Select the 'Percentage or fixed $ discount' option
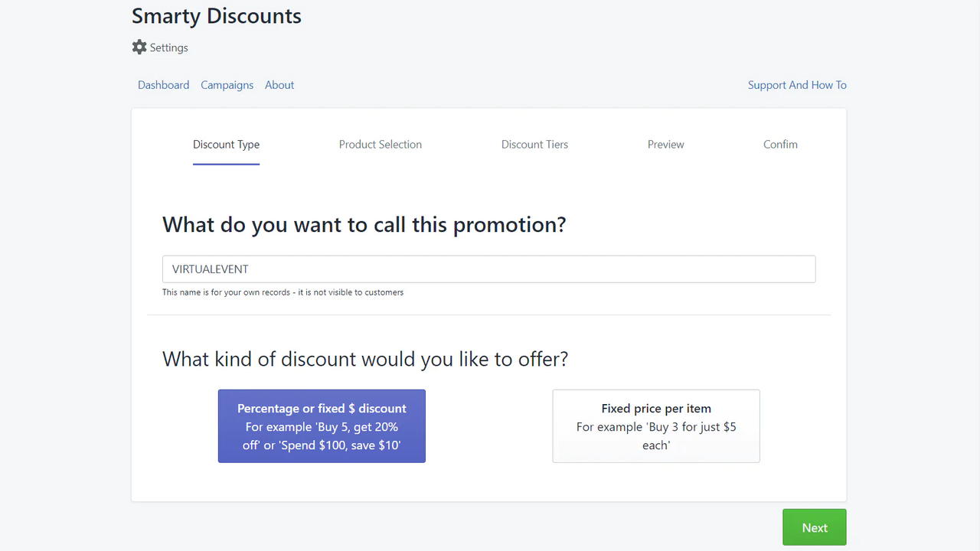This screenshot has height=551, width=980. coord(322,426)
